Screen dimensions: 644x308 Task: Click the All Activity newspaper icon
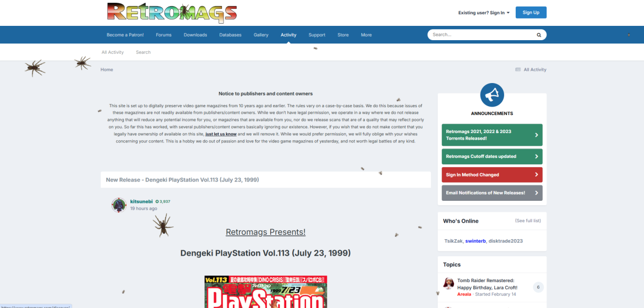(x=518, y=70)
